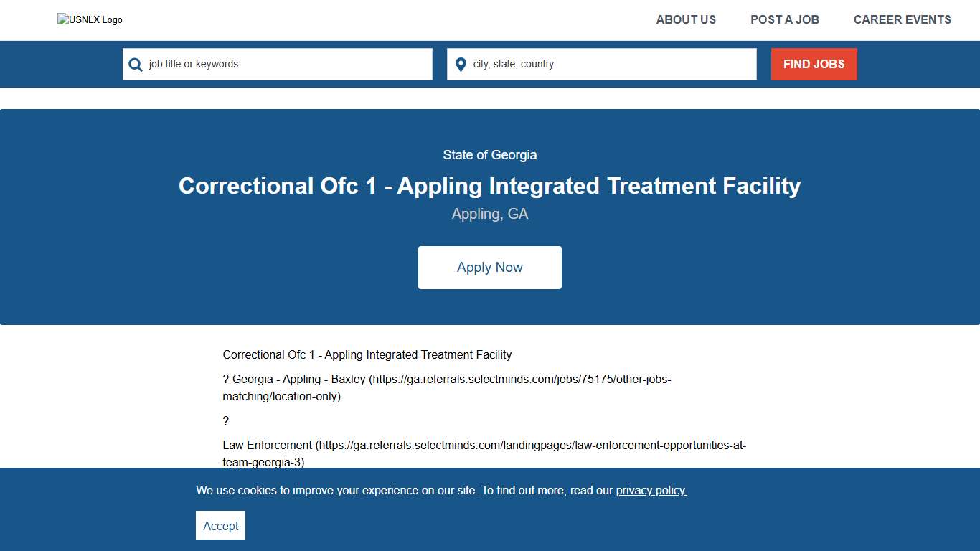Click the USNLX logo
Screen dimensions: 980x551
89,19
